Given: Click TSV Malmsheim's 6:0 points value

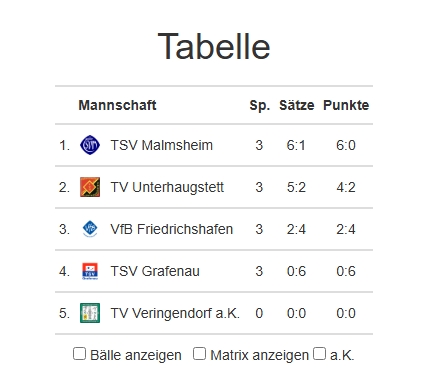Looking at the screenshot, I should [x=346, y=145].
